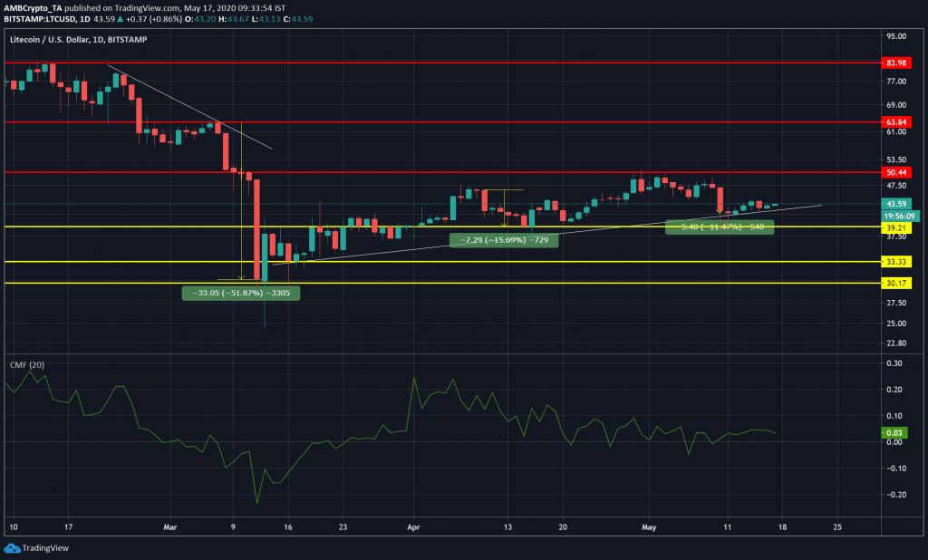Click the yellow 33.33 price label
Screen dimensions: 928x560
(896, 262)
